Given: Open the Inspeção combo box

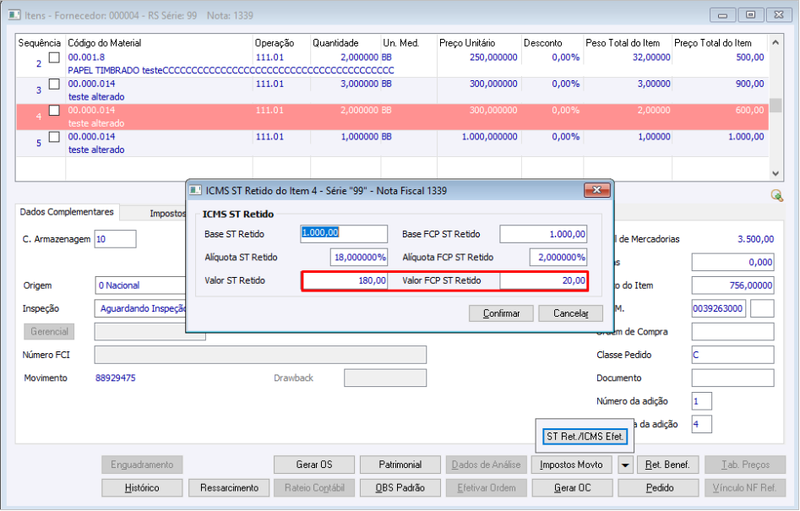Looking at the screenshot, I should [141, 309].
